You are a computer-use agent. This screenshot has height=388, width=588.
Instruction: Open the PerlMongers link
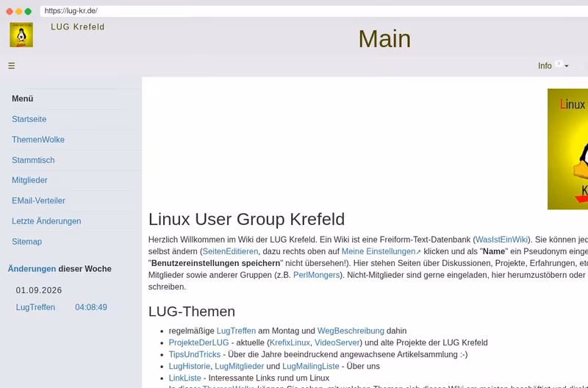click(x=317, y=275)
